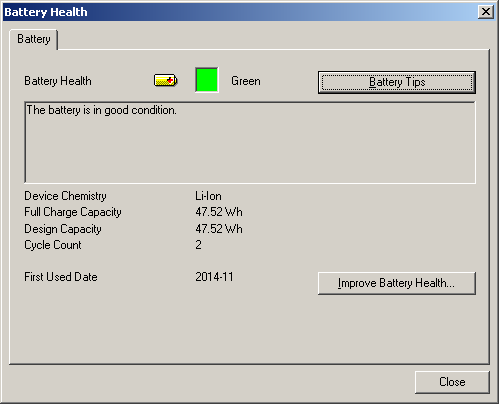Click the Full Charge Capacity 47.52 Wh value
The image size is (499, 404).
coord(219,212)
